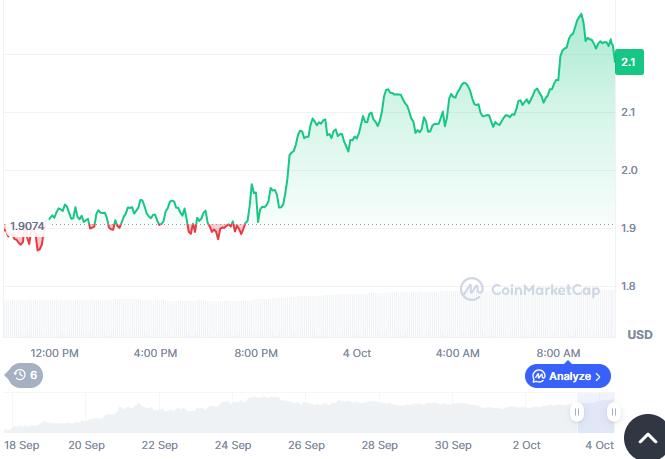The image size is (665, 459).
Task: Click 22 Sep on the overview timeline
Action: (x=160, y=445)
